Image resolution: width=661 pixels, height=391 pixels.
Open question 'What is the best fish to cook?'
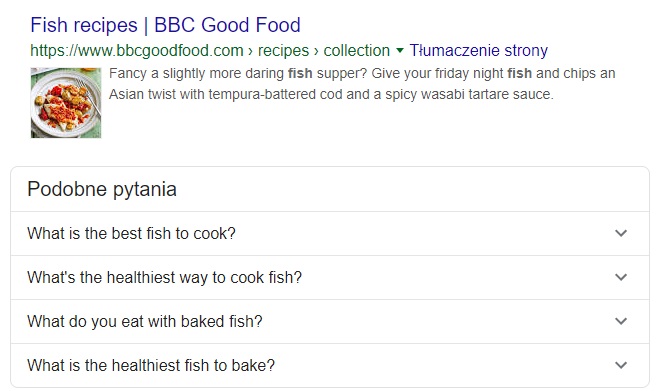[x=132, y=233]
